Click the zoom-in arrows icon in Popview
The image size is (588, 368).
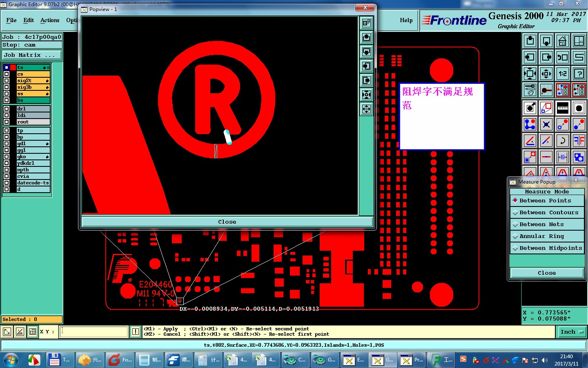tap(367, 95)
